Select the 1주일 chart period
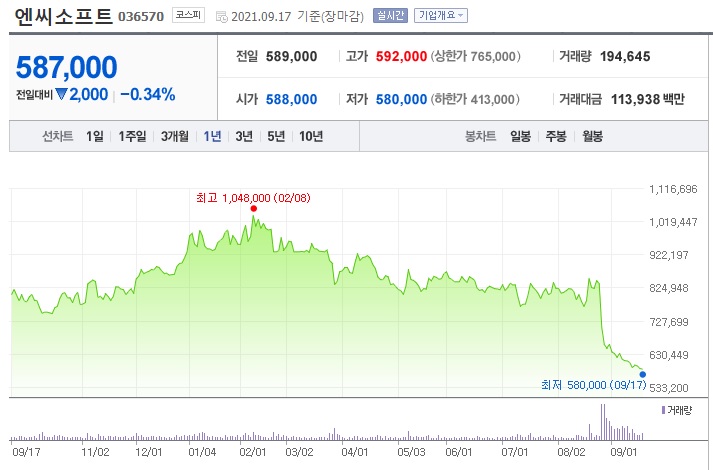Image resolution: width=713 pixels, height=470 pixels. [132, 136]
